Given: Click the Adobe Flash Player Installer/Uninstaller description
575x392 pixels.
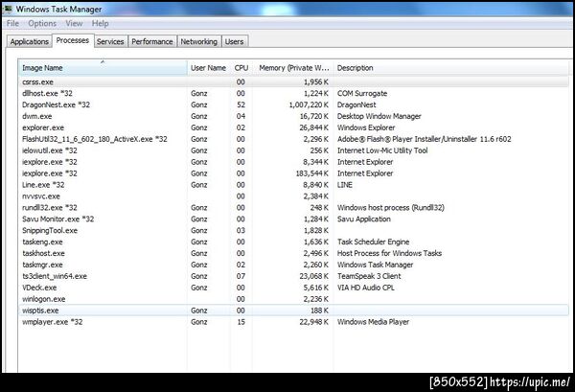Looking at the screenshot, I should pyautogui.click(x=425, y=139).
